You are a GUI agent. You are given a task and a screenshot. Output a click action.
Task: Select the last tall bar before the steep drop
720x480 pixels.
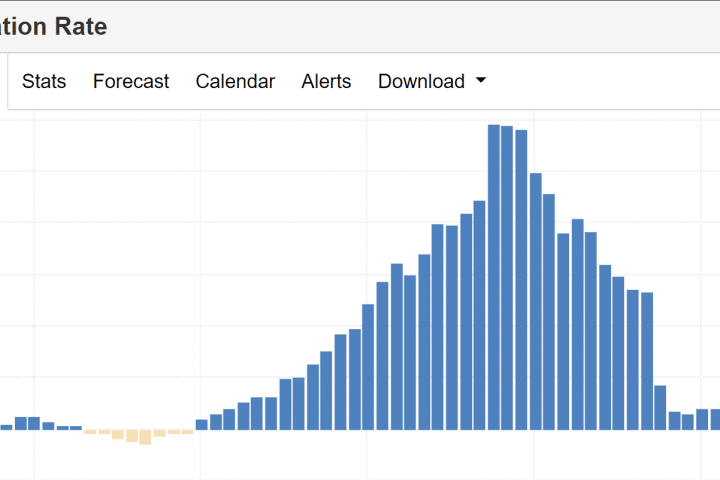tap(647, 361)
